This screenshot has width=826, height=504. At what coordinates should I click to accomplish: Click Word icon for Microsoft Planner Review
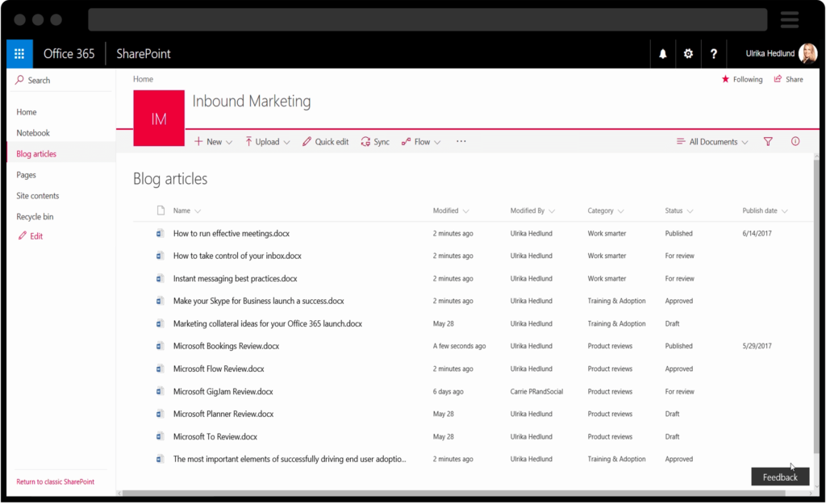pyautogui.click(x=160, y=414)
